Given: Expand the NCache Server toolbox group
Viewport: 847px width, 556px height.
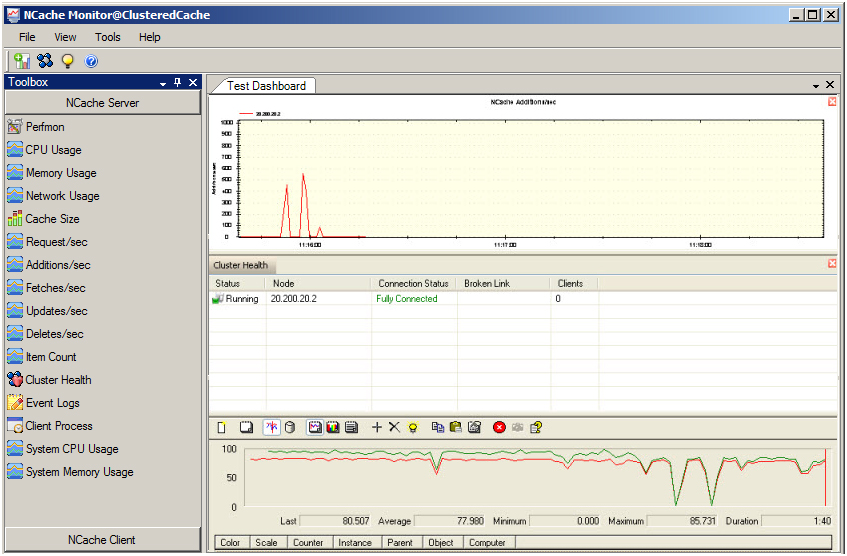Looking at the screenshot, I should pyautogui.click(x=103, y=103).
